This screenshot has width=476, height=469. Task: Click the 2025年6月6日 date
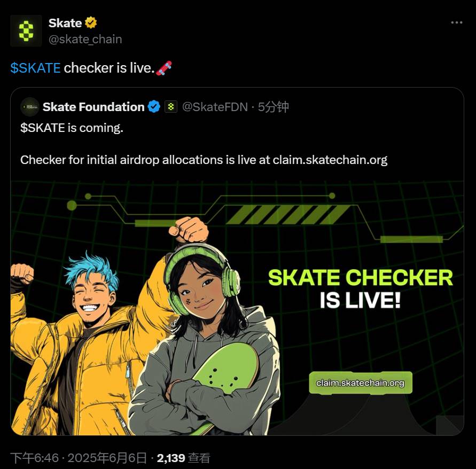coord(107,458)
